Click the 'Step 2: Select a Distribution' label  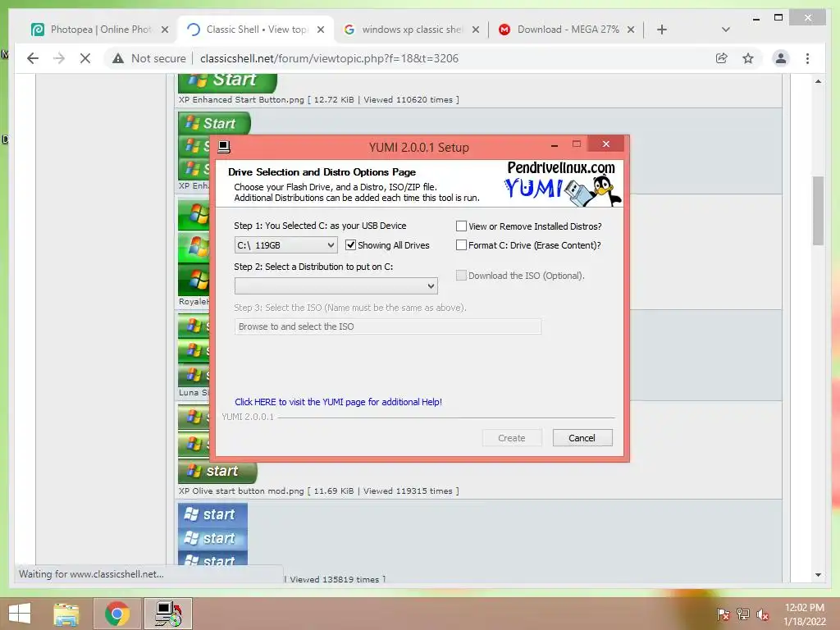[313, 267]
